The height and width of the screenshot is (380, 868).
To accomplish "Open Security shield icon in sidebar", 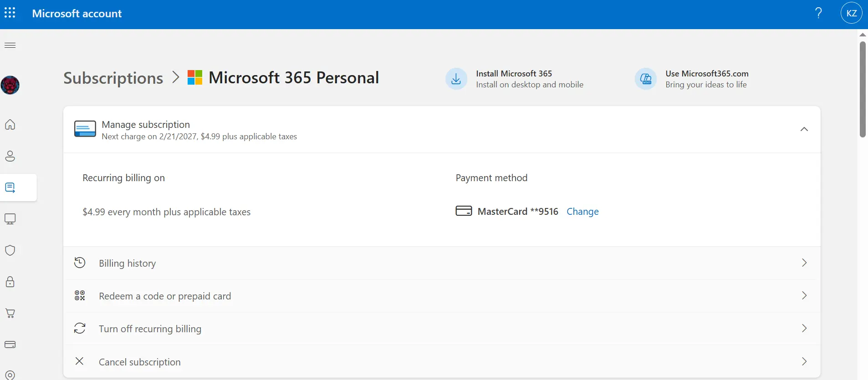I will pos(10,250).
